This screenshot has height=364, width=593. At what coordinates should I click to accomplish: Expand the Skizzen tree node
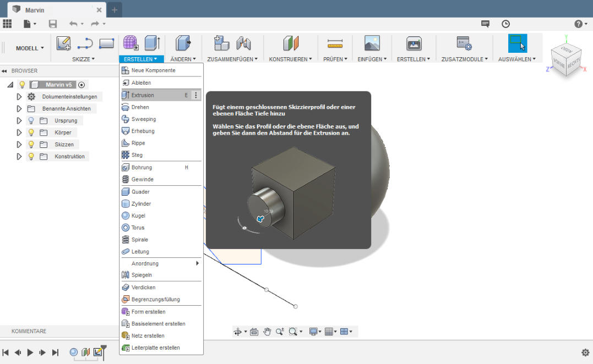pos(19,145)
